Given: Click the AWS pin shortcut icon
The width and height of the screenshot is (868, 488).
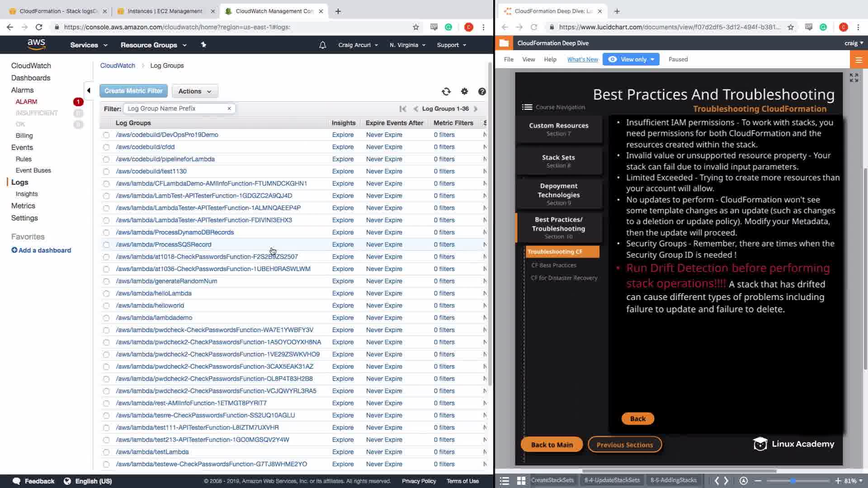Looking at the screenshot, I should [x=203, y=45].
